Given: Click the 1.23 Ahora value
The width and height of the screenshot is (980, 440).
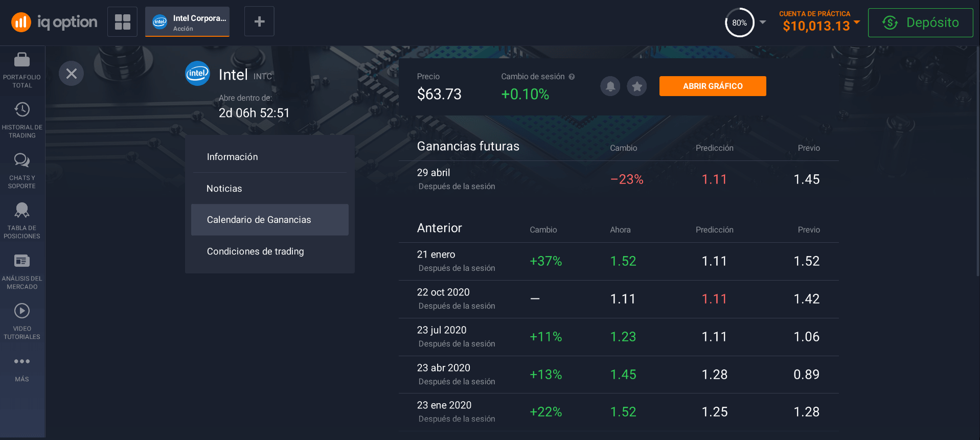Looking at the screenshot, I should pos(623,337).
